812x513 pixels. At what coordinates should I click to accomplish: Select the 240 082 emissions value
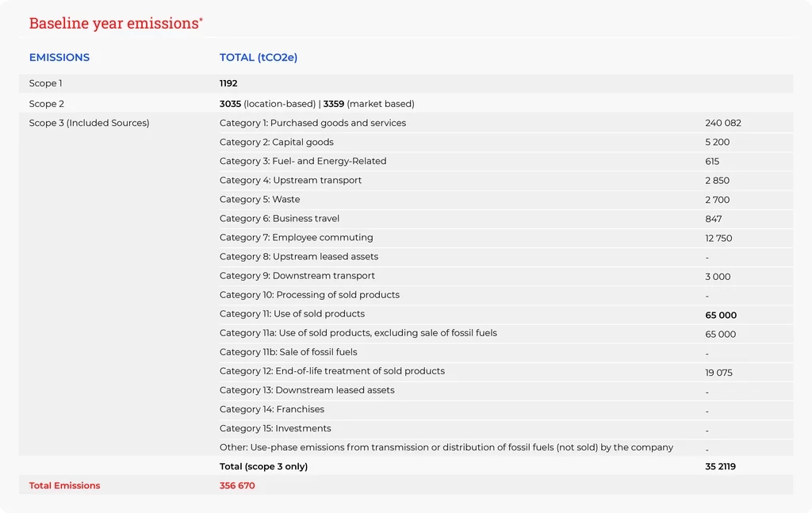point(722,124)
